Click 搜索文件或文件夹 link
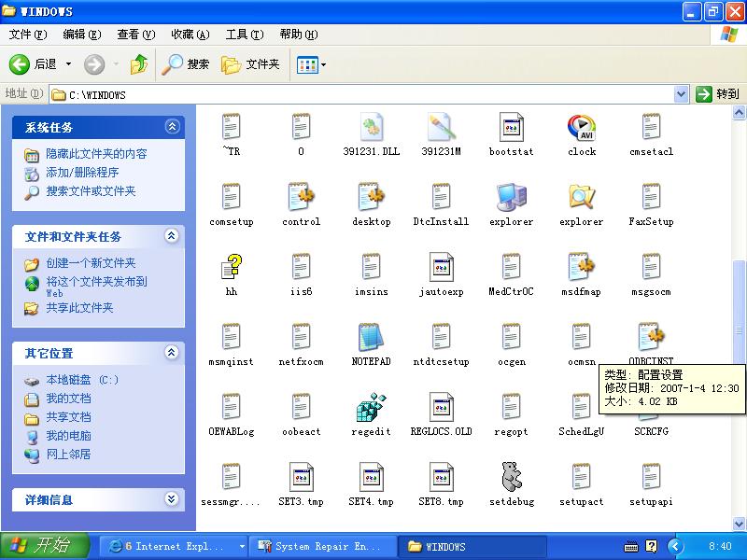This screenshot has height=560, width=747. (91, 191)
